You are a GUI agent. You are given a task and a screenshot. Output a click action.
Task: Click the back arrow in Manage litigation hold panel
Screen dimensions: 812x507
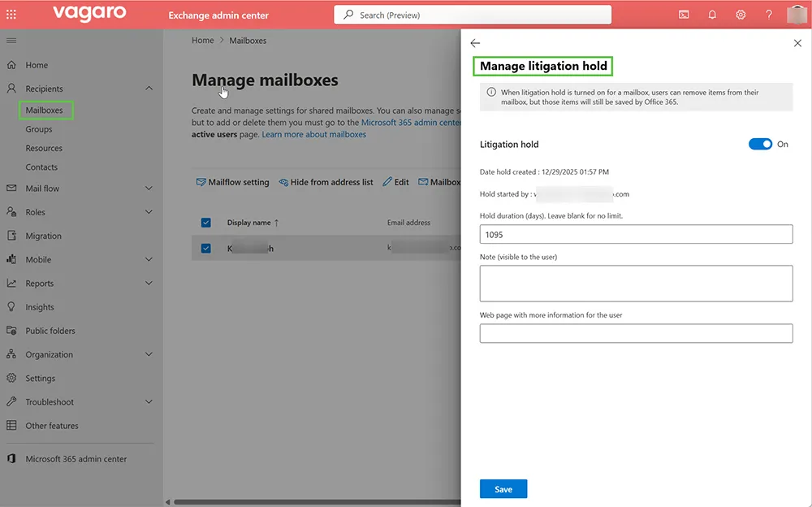click(475, 43)
